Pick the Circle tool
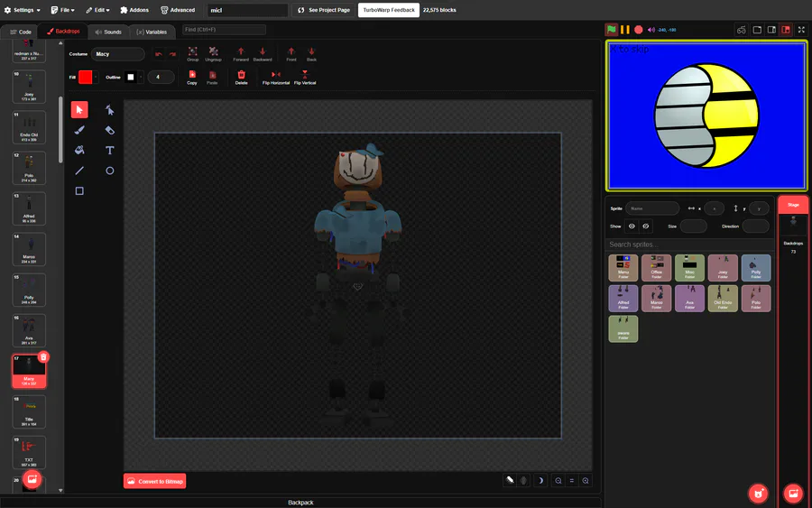The height and width of the screenshot is (508, 812). tap(109, 171)
